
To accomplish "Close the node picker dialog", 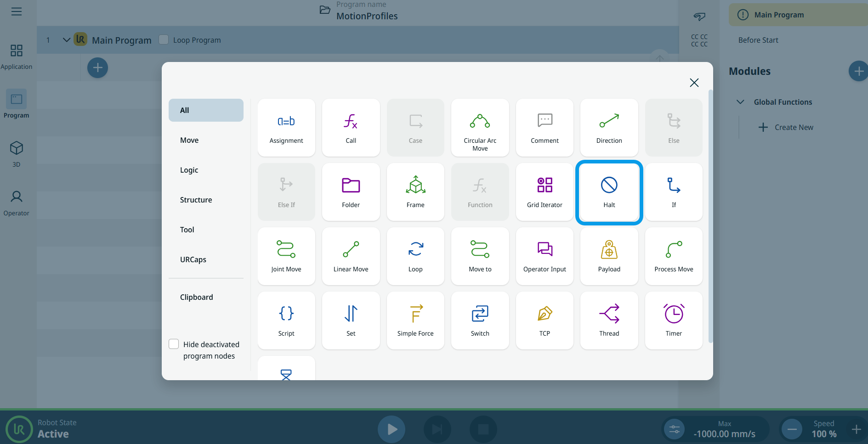I will click(694, 83).
